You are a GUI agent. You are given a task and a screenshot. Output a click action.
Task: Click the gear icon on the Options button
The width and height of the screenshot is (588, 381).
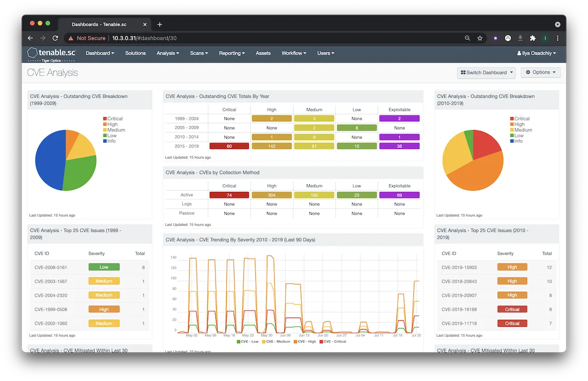(527, 72)
